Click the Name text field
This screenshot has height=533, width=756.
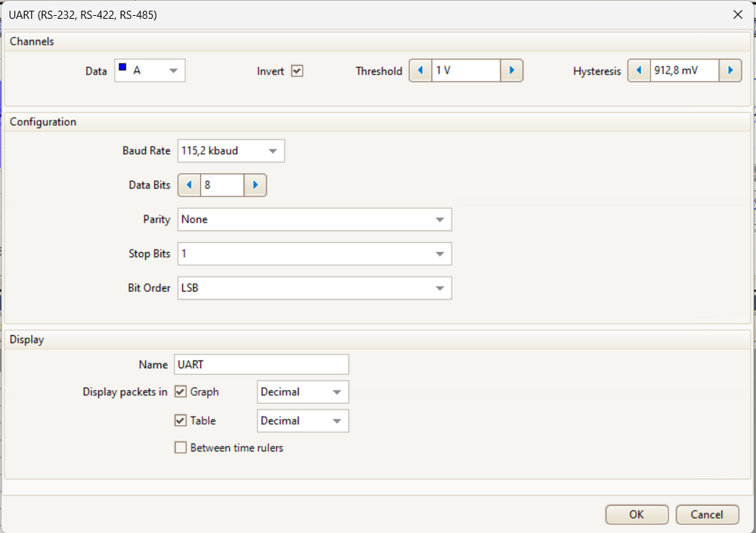(261, 364)
